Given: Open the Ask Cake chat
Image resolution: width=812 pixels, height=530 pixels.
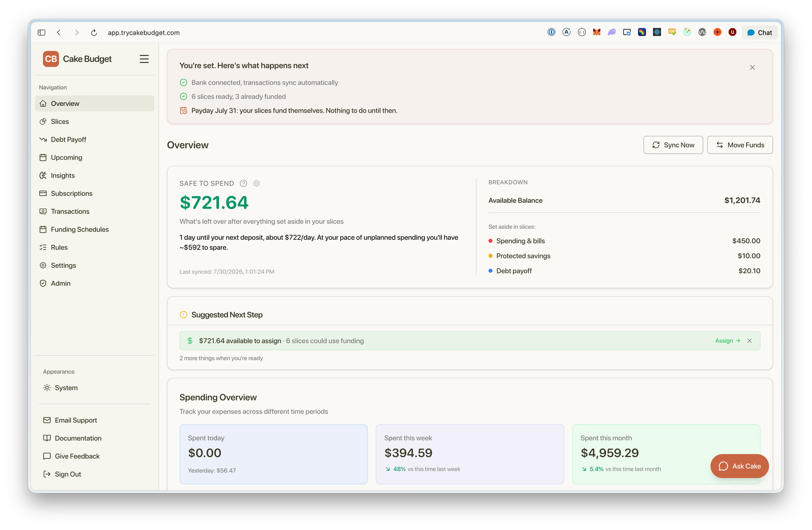Looking at the screenshot, I should (739, 466).
